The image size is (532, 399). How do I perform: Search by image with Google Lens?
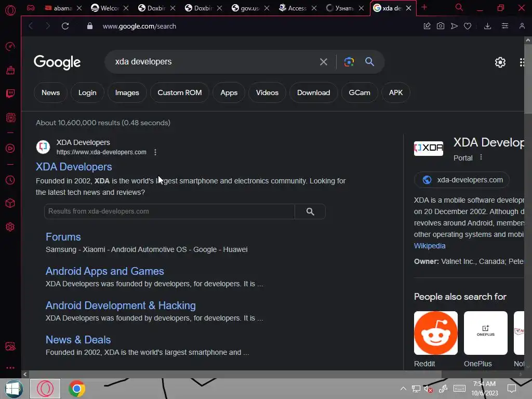[349, 62]
